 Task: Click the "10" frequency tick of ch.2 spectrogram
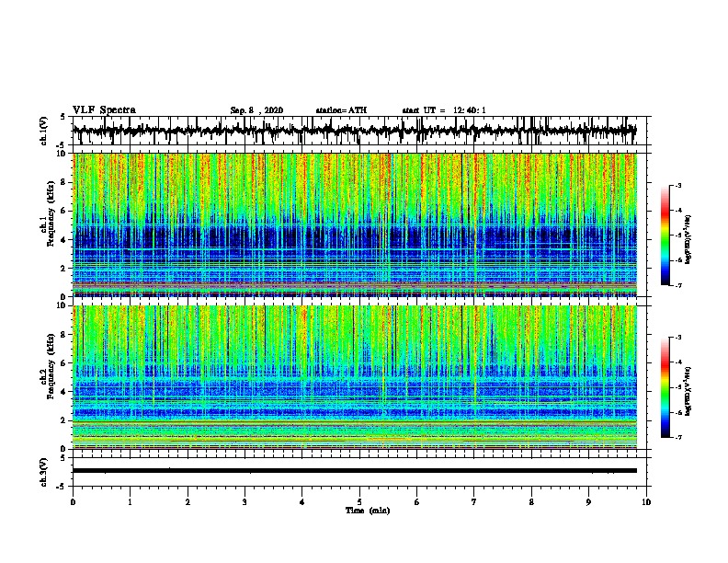point(62,305)
